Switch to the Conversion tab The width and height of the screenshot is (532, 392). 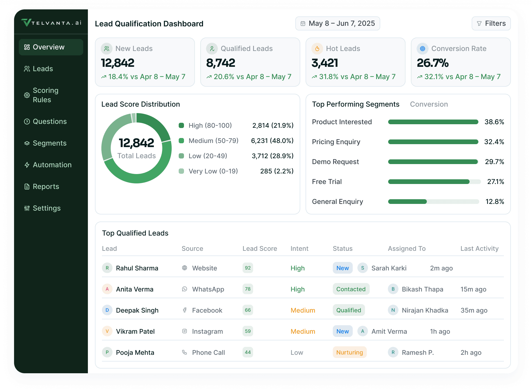[429, 104]
